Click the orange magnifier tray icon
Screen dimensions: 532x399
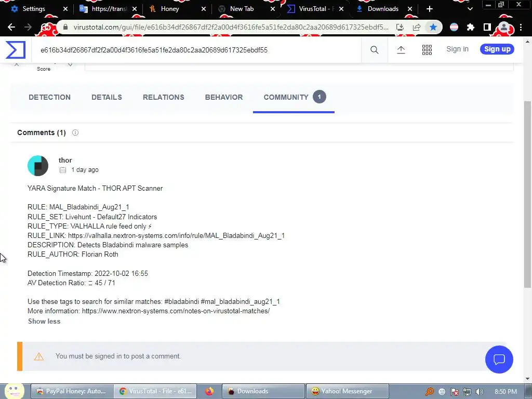tap(430, 392)
